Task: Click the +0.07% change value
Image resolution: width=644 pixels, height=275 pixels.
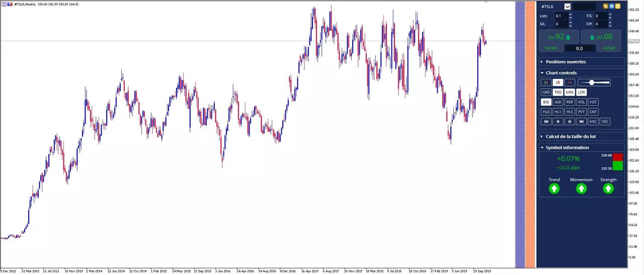Action: pyautogui.click(x=568, y=159)
